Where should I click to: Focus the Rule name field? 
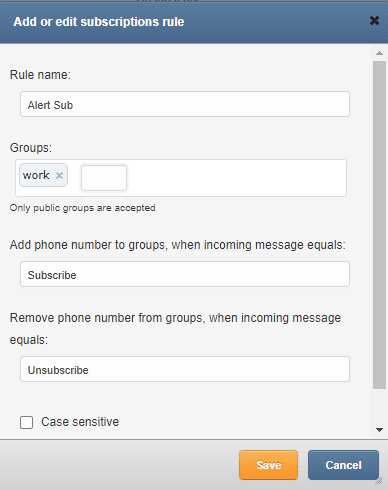pos(185,104)
